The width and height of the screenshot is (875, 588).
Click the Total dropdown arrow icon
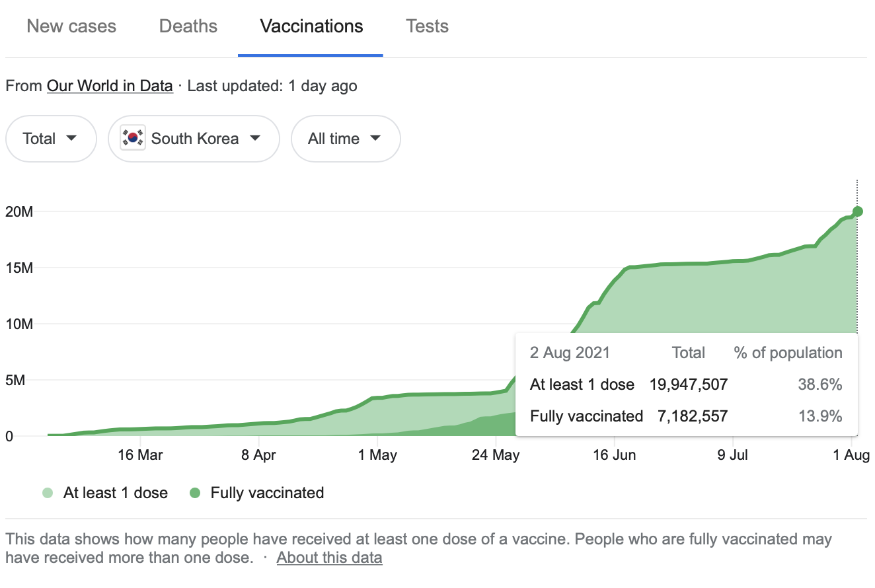(72, 139)
